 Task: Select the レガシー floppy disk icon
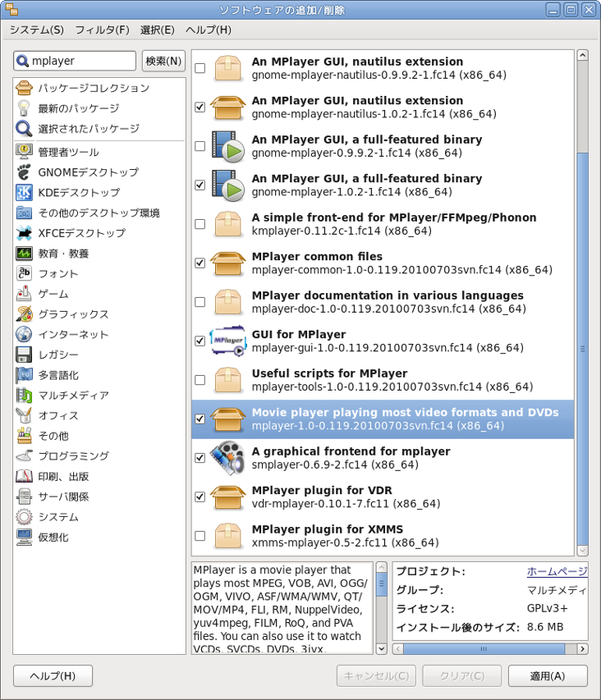coord(24,355)
